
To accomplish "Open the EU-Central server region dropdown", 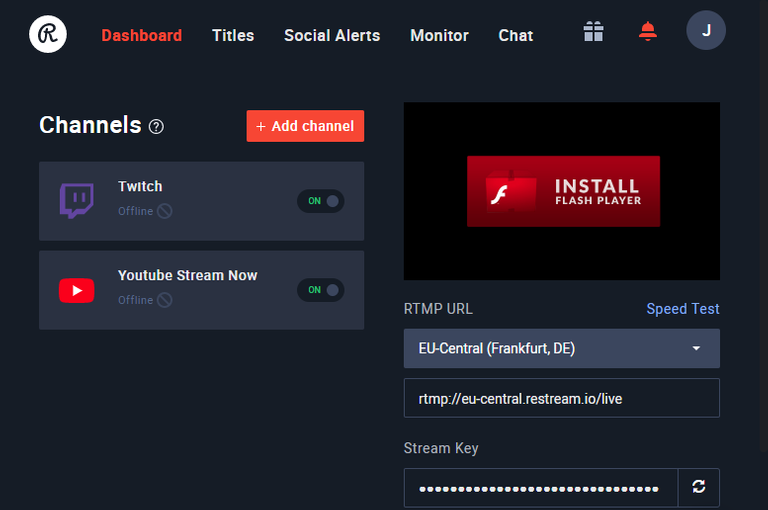I will pyautogui.click(x=562, y=348).
